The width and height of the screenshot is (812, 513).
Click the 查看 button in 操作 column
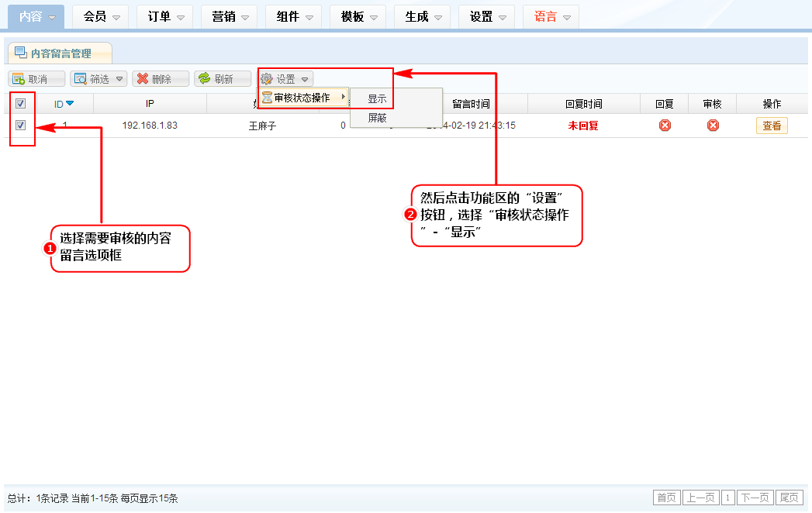772,126
